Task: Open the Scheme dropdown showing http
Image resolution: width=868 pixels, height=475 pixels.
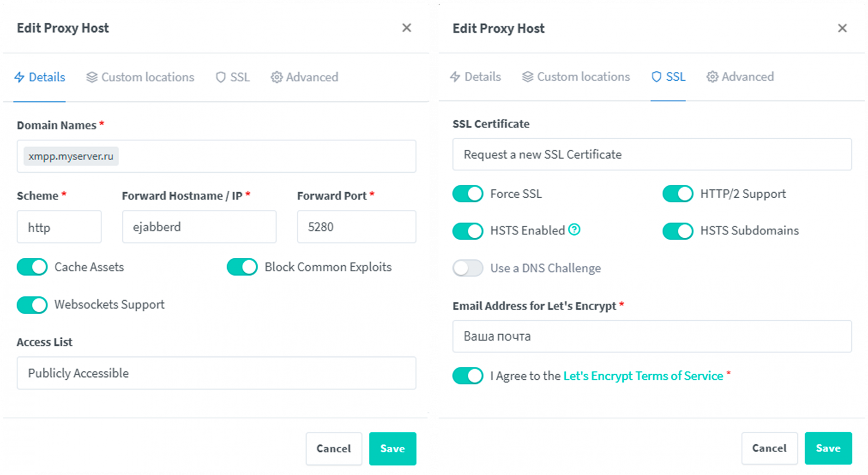Action: tap(59, 227)
